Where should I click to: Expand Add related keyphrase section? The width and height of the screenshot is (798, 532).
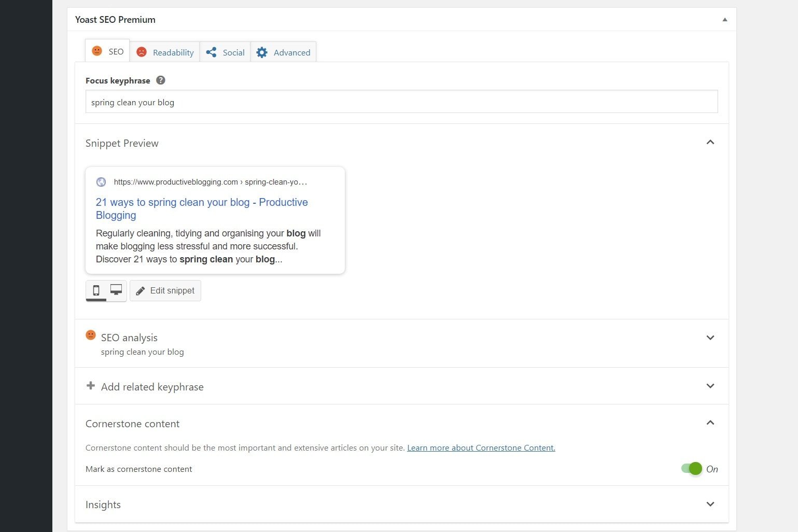710,386
